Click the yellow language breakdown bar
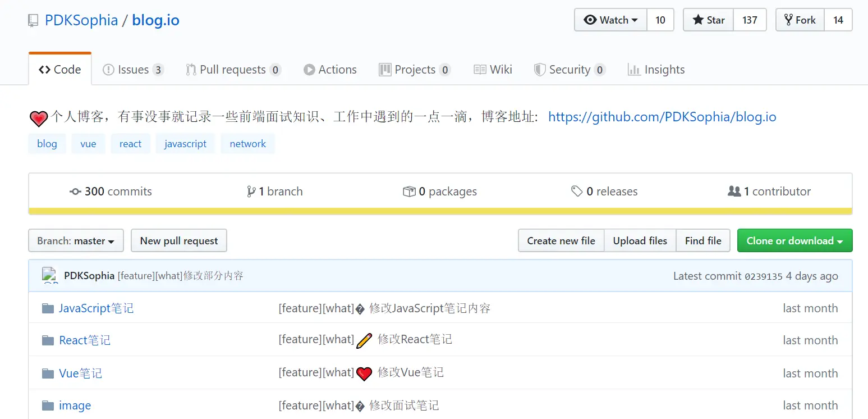Image resolution: width=868 pixels, height=419 pixels. (x=440, y=212)
